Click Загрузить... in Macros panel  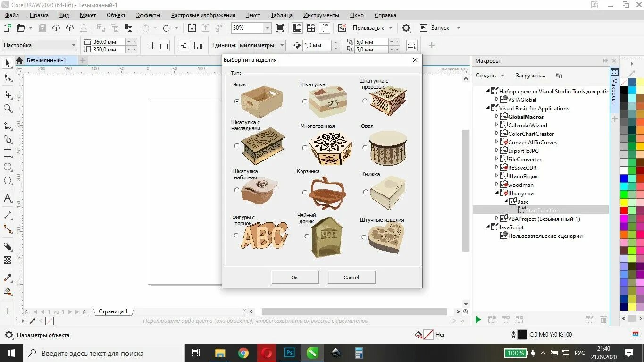530,76
